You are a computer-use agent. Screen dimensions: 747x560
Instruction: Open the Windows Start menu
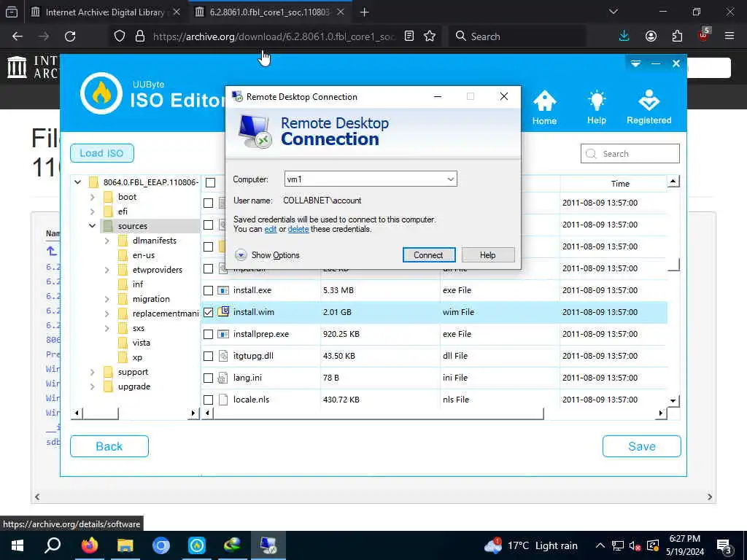pos(18,545)
